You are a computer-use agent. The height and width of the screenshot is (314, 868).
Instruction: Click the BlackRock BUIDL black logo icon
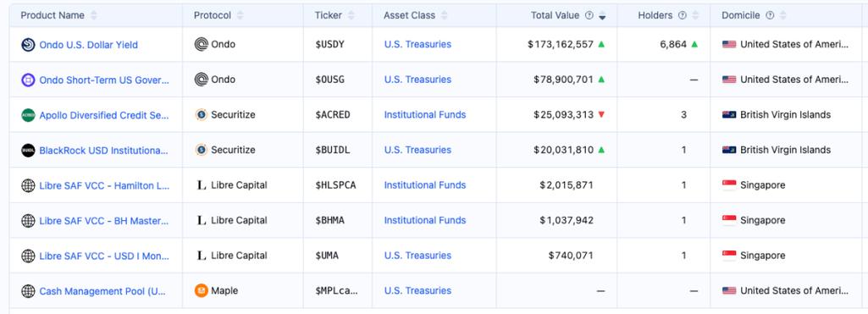[x=28, y=151]
